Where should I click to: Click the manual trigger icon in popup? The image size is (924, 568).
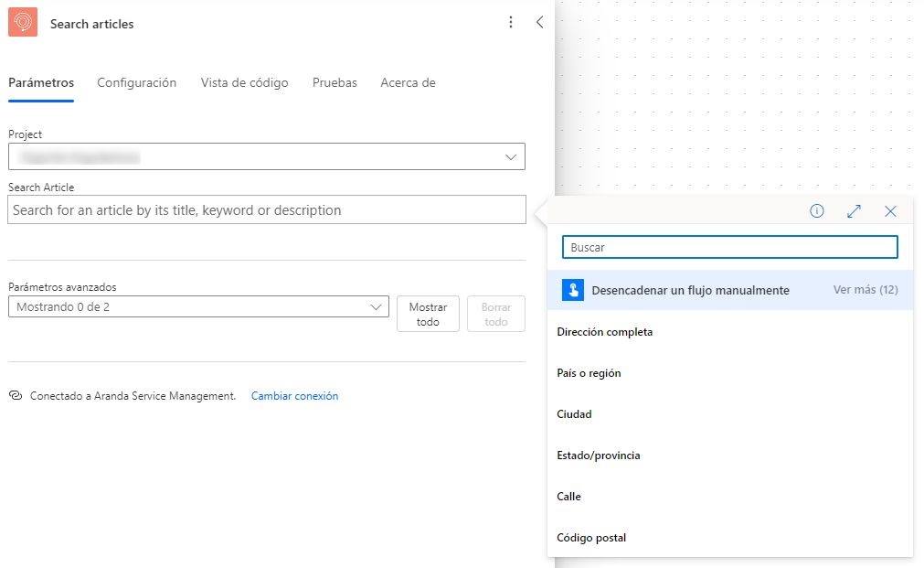(x=572, y=290)
